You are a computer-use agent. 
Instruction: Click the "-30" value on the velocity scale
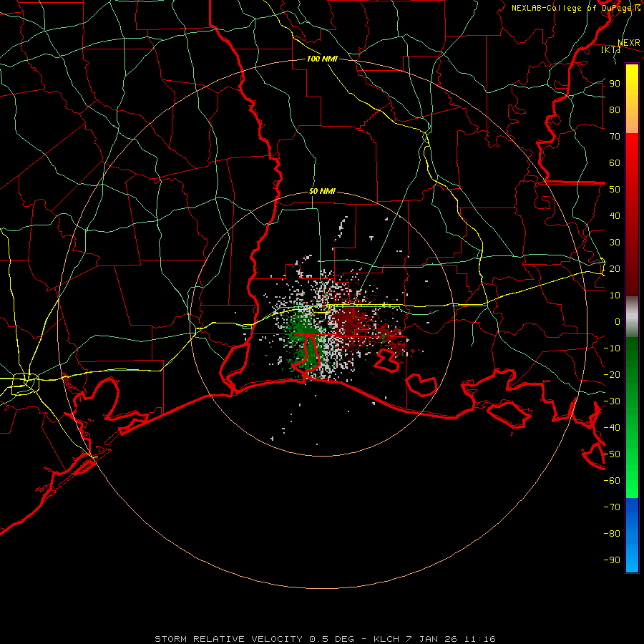coord(612,401)
